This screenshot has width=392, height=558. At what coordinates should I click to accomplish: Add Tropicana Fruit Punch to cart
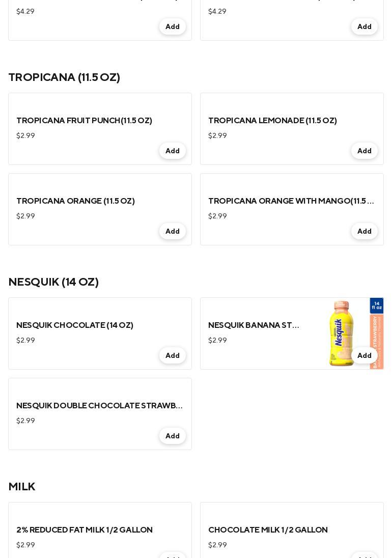[x=173, y=151]
